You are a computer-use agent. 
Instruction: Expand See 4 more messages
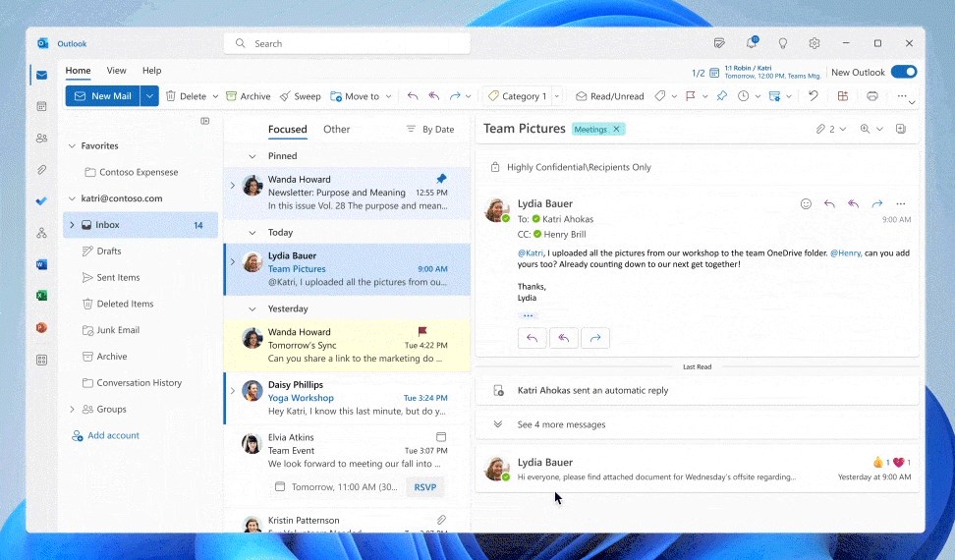[561, 424]
